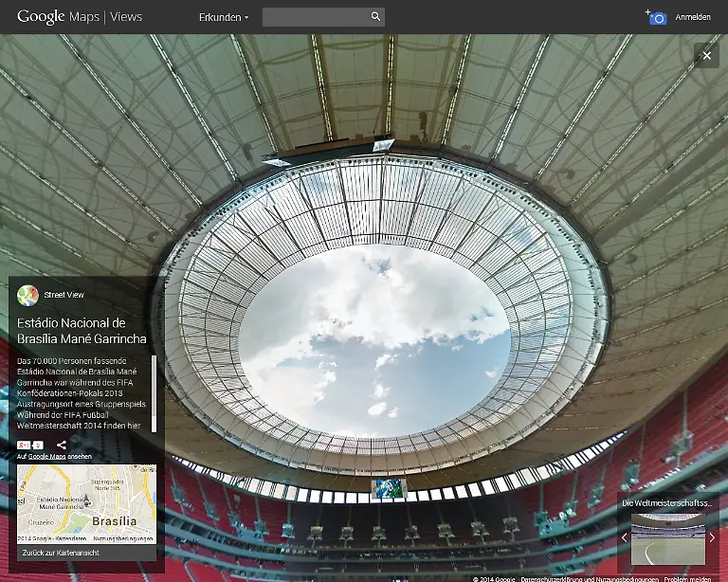Click the Street View maps pin icon

click(x=27, y=295)
